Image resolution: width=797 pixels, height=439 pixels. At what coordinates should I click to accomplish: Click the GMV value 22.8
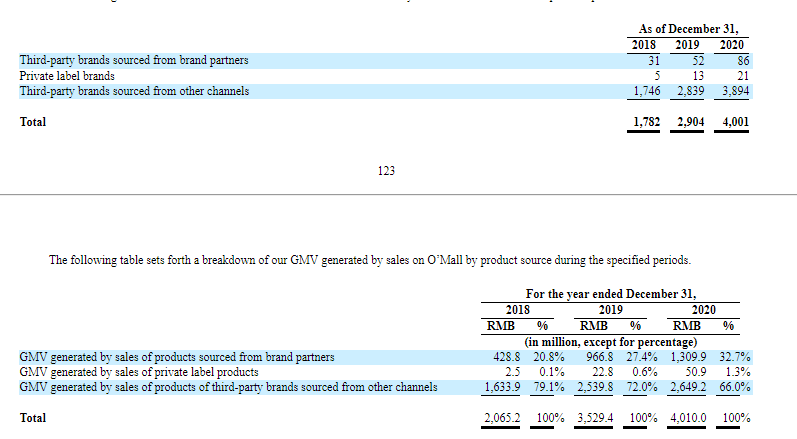tap(603, 372)
